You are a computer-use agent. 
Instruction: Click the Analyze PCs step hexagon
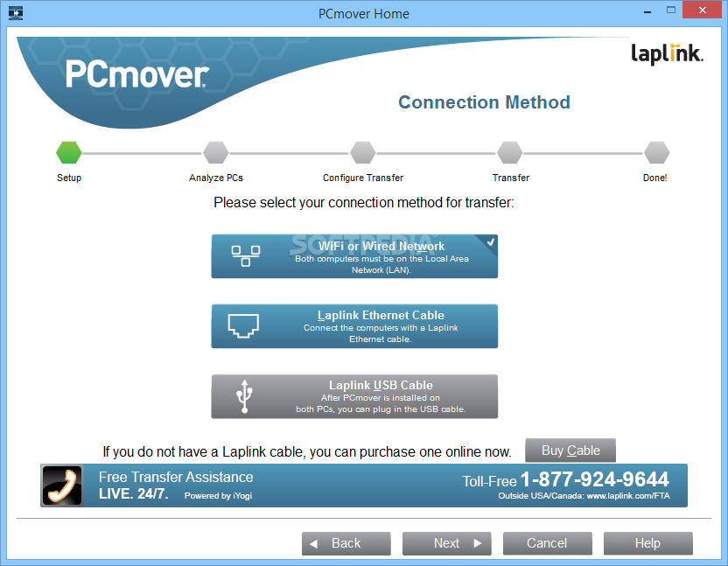click(216, 153)
